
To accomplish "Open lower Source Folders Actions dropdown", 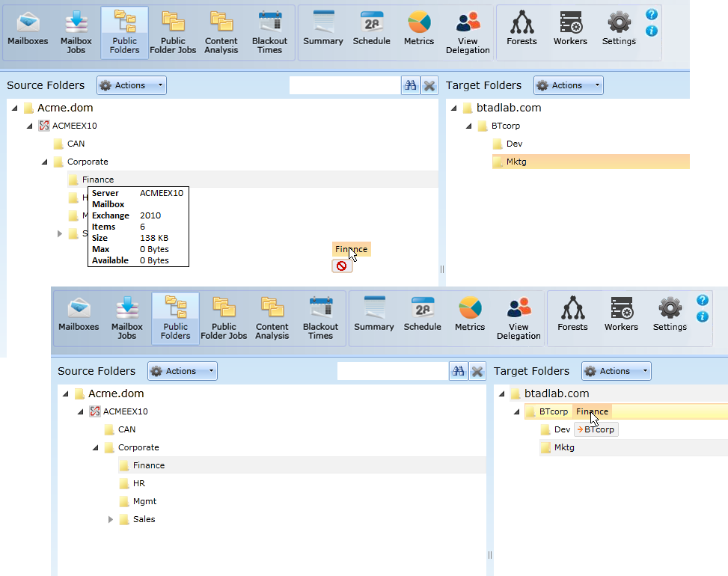I will pyautogui.click(x=183, y=371).
